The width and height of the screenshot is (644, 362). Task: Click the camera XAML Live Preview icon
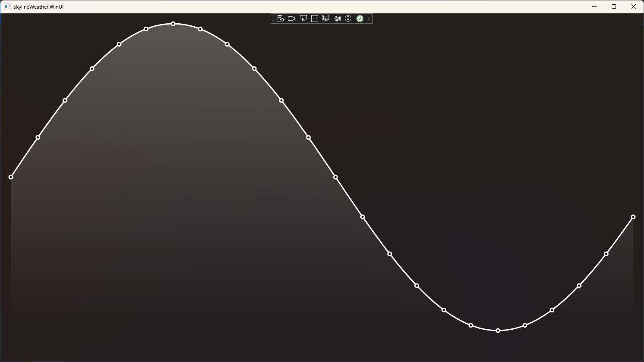tap(291, 19)
